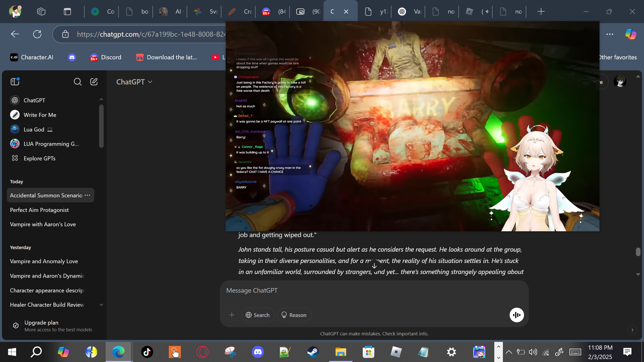
Task: Open the Character.AI bookmark
Action: tap(32, 57)
